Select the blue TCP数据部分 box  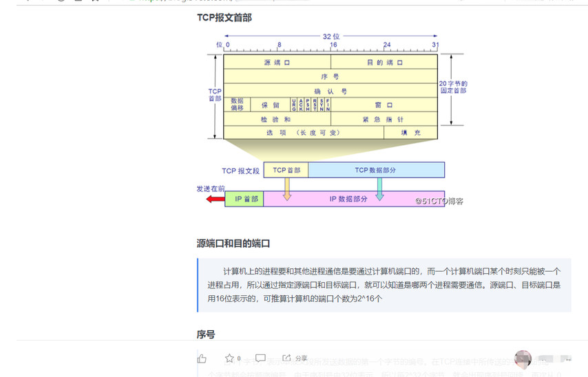pyautogui.click(x=376, y=170)
